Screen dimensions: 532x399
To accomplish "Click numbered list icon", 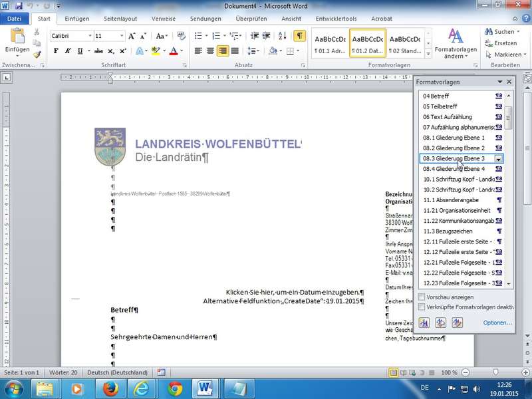I will [x=216, y=36].
